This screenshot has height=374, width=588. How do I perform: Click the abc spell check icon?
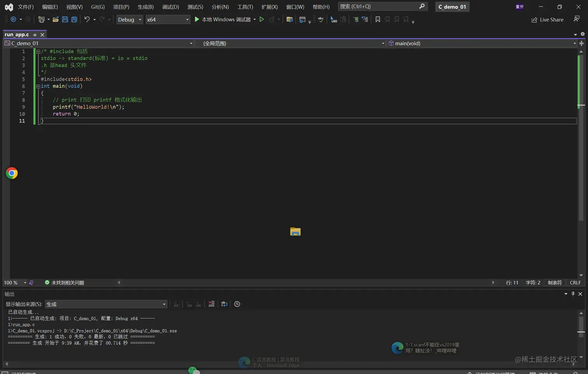320,19
